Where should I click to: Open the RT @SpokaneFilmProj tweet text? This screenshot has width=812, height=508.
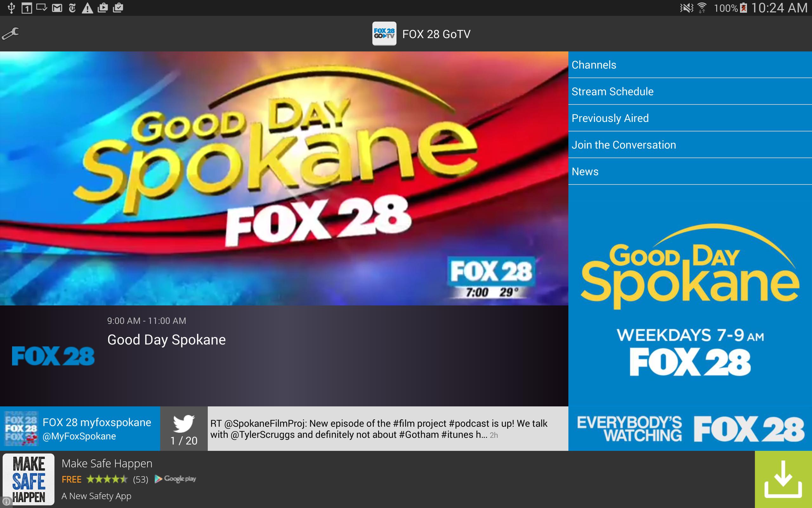379,429
